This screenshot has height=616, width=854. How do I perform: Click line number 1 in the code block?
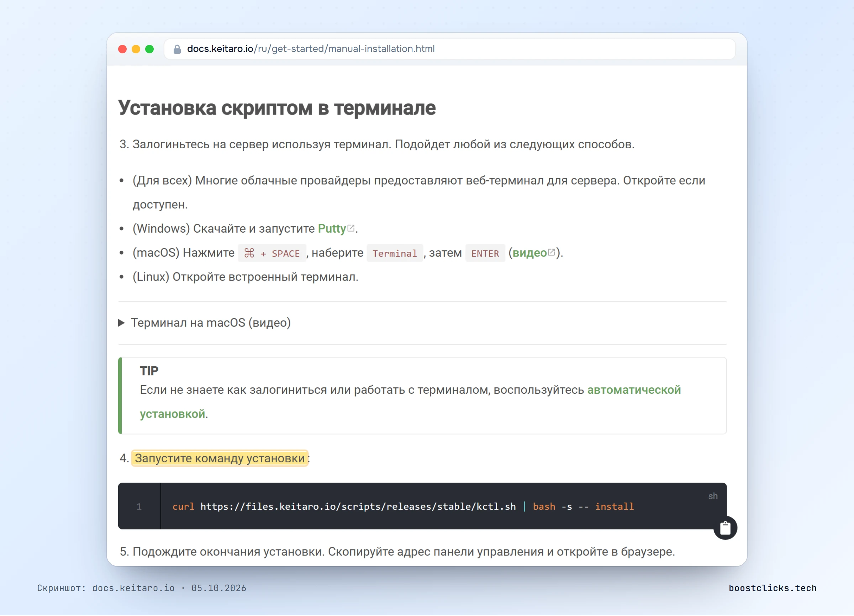click(x=139, y=507)
